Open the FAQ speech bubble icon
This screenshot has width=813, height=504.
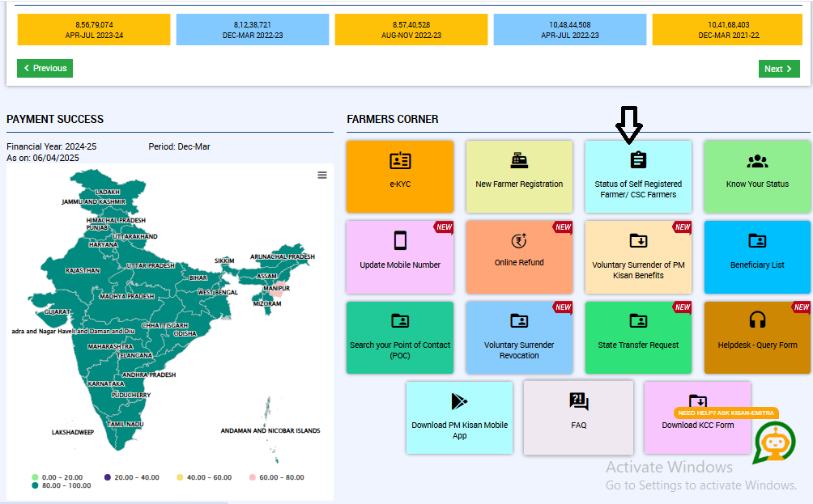click(x=579, y=401)
